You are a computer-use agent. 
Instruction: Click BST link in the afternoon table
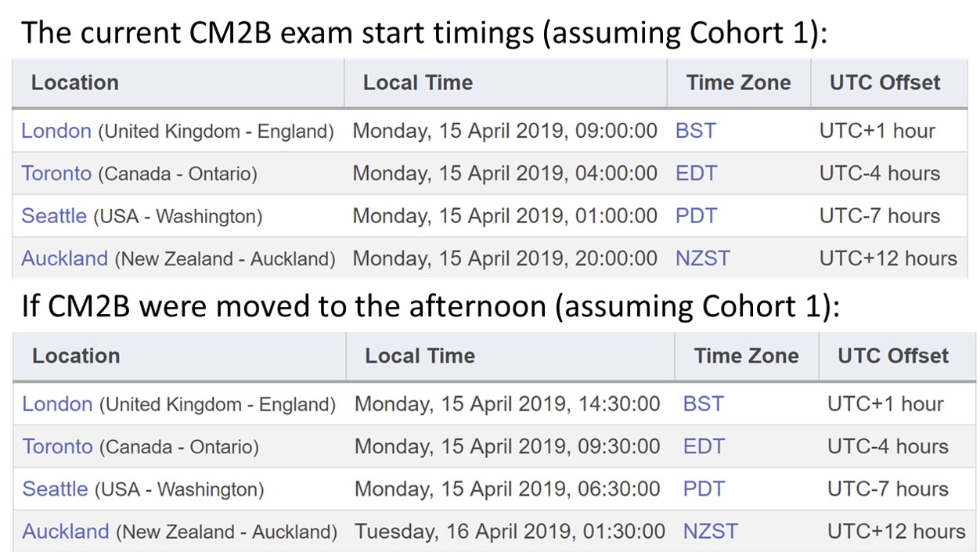(x=704, y=404)
